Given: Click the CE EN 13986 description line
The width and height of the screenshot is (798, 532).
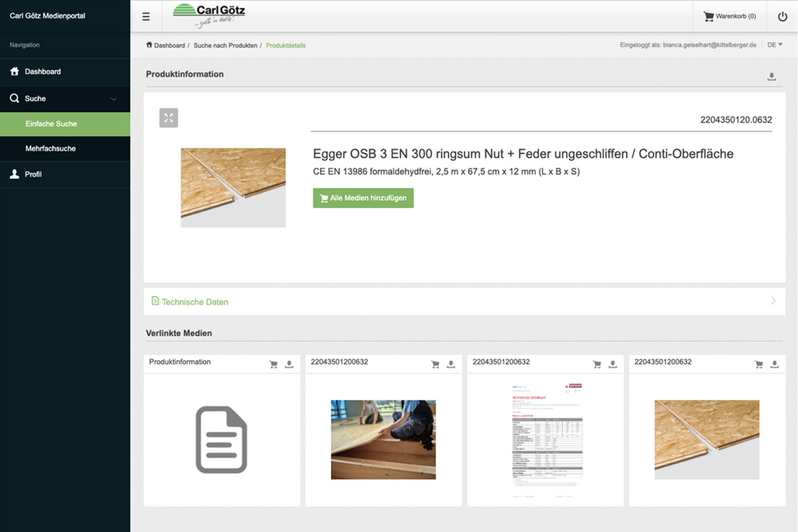Looking at the screenshot, I should point(446,172).
